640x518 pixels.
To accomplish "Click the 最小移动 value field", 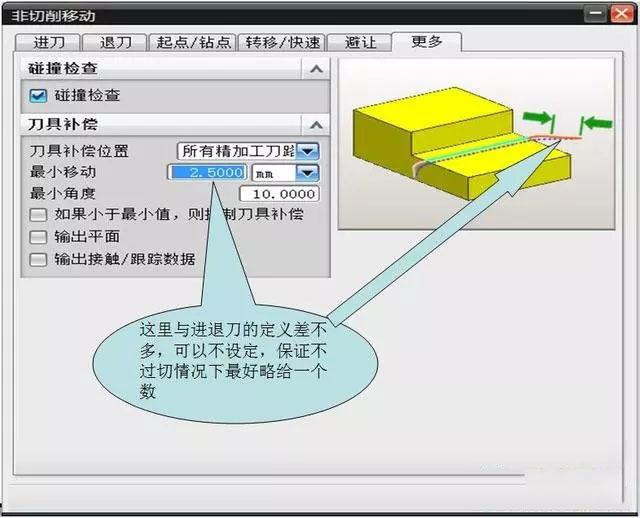I will tap(206, 173).
